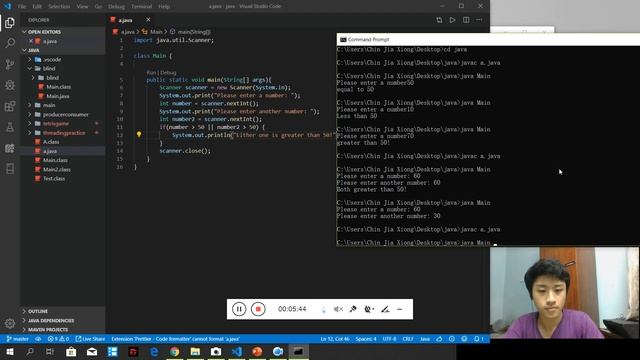Click the yellow lightbulb quick-fix icon
The height and width of the screenshot is (360, 640).
(139, 134)
